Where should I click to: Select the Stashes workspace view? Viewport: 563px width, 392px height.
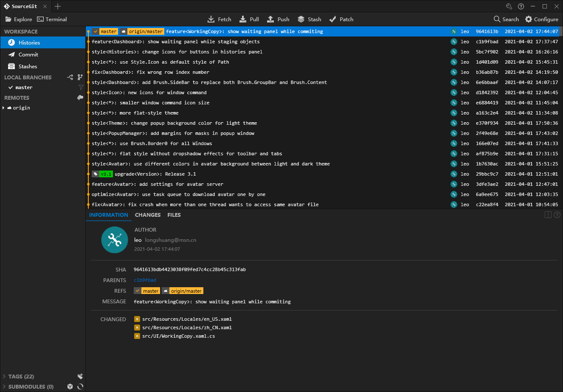pos(43,66)
